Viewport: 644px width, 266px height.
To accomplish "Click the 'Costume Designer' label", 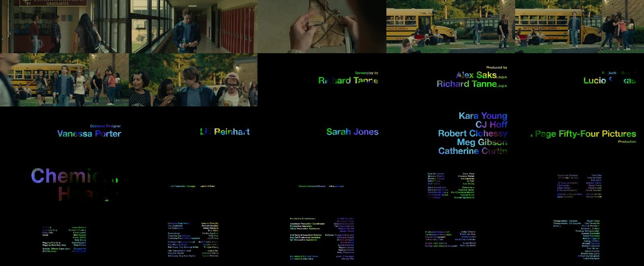I will click(x=105, y=126).
